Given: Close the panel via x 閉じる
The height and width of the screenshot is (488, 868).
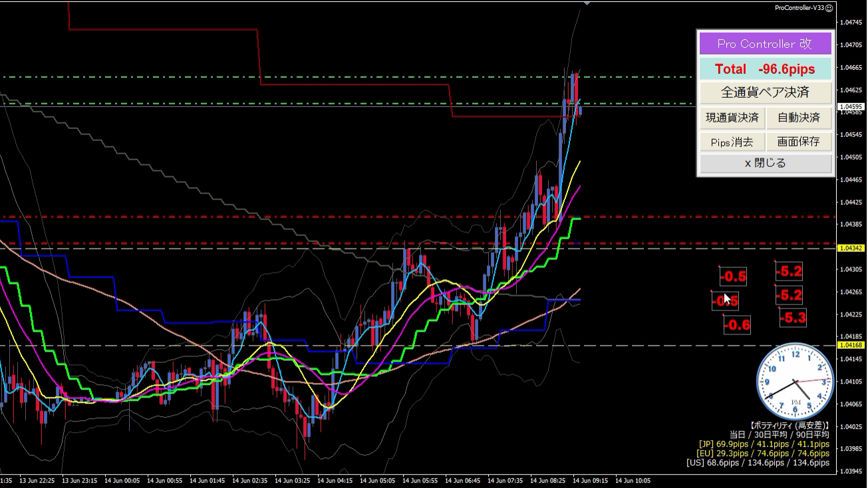Looking at the screenshot, I should coord(765,163).
